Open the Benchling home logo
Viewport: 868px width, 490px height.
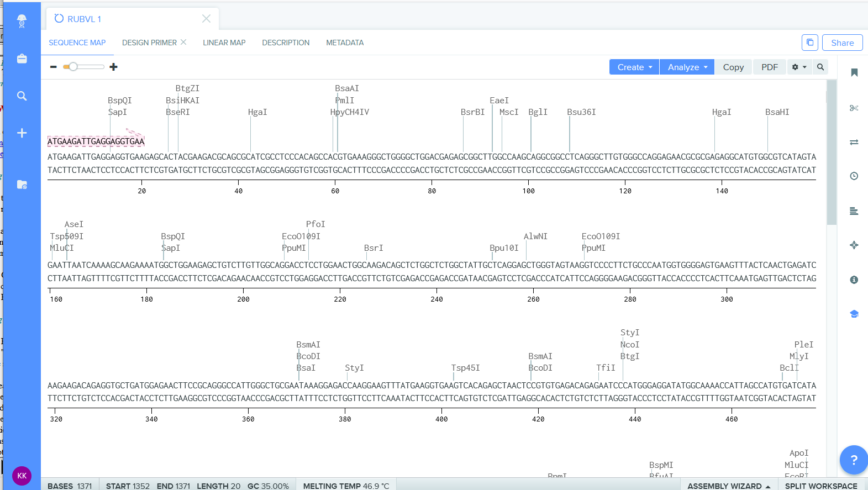(22, 21)
